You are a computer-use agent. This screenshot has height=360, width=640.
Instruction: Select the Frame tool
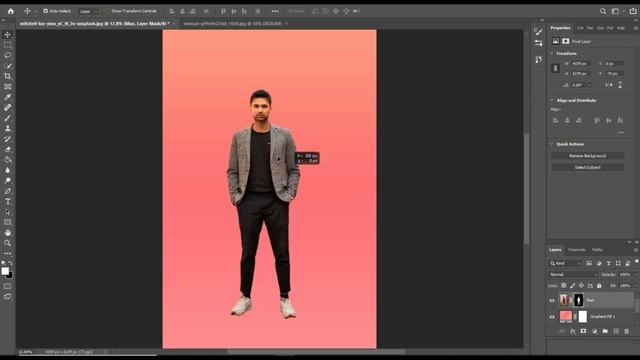tap(7, 87)
